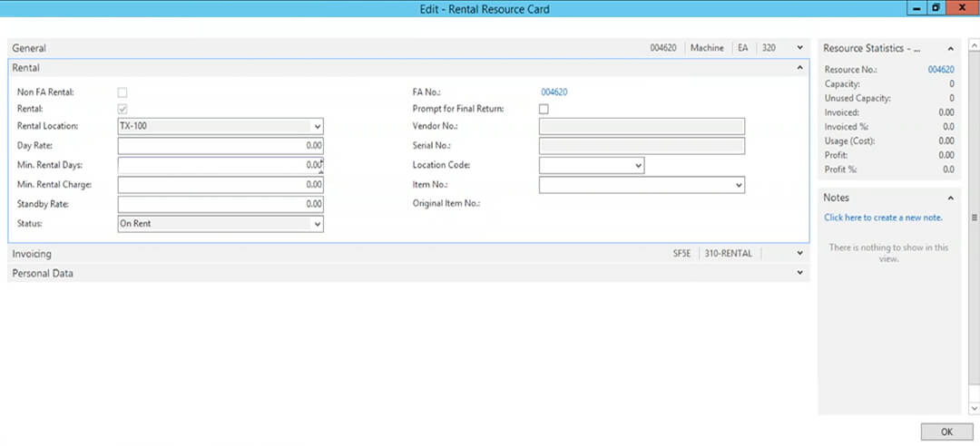The height and width of the screenshot is (446, 980).
Task: Toggle the Rental checkbox
Action: (x=122, y=109)
